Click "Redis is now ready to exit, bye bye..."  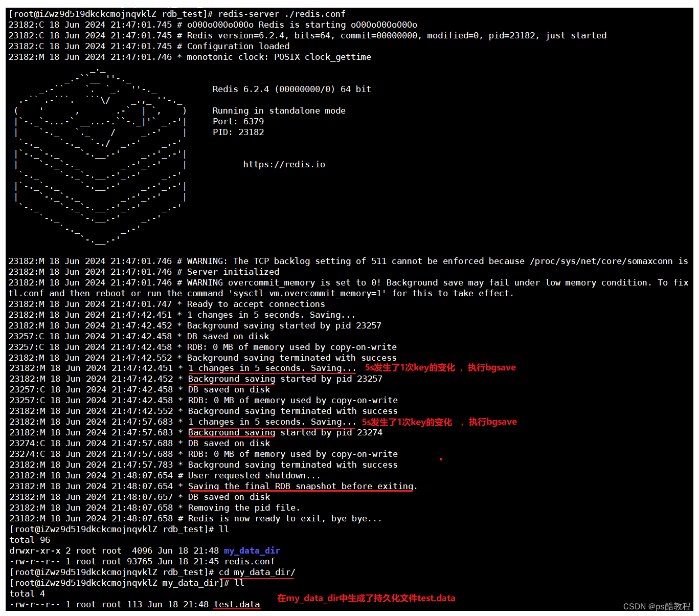click(285, 518)
